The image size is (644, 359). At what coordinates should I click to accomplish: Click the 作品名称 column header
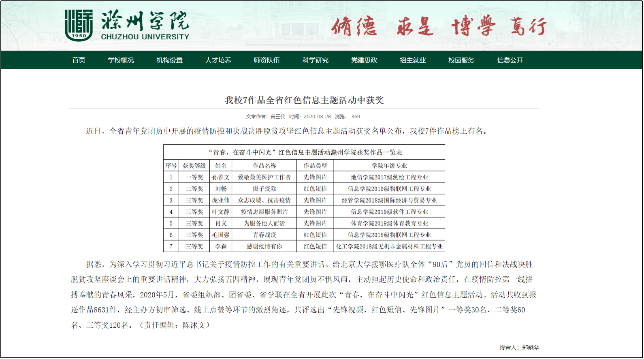click(264, 166)
